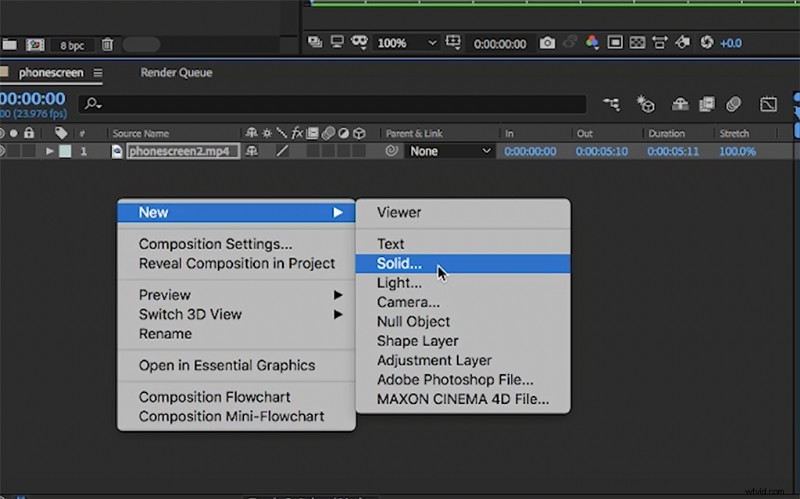
Task: Take a snapshot with camera icon
Action: (x=547, y=43)
